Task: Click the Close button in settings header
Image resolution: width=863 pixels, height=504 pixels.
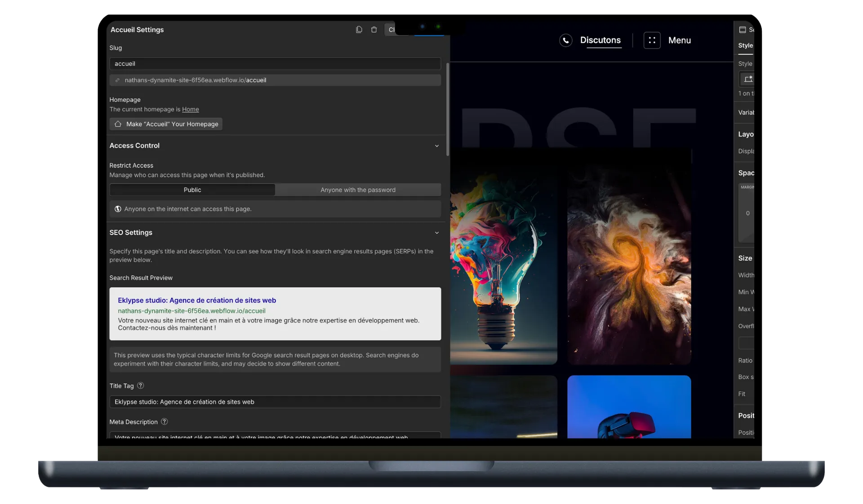Action: (390, 30)
